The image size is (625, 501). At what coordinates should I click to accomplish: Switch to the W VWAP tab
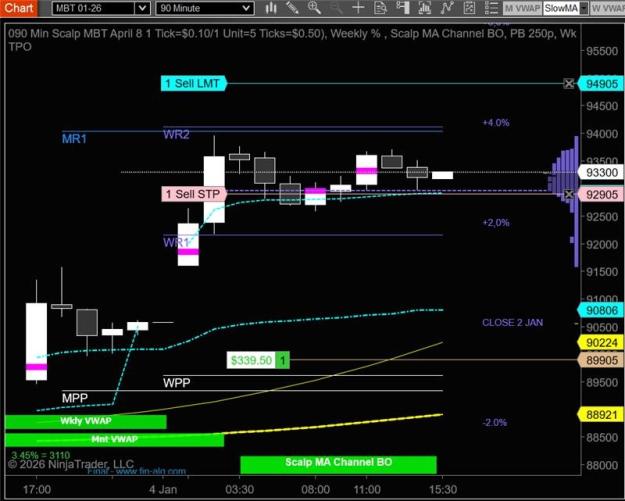[607, 8]
